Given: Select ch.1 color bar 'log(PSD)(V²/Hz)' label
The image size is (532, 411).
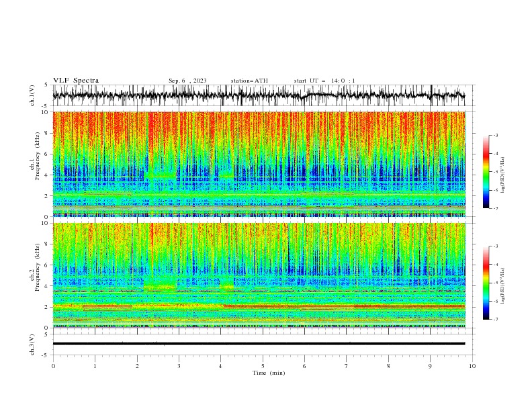Looking at the screenshot, I should tap(503, 175).
